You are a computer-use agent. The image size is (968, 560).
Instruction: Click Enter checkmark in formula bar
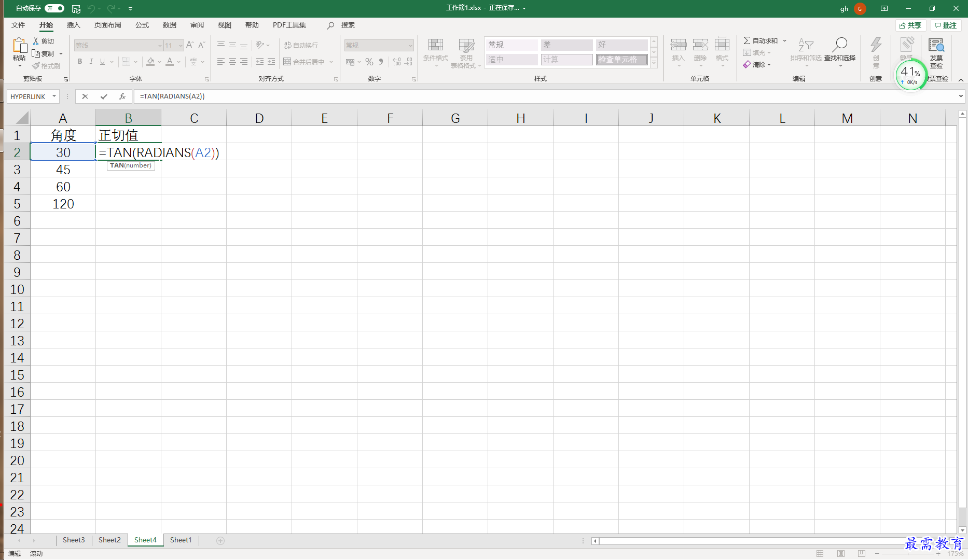point(104,96)
